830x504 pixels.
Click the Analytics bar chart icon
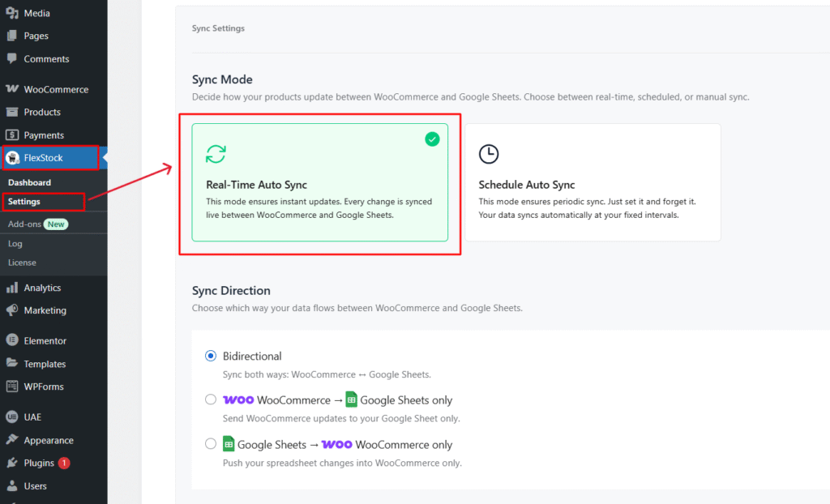[12, 288]
